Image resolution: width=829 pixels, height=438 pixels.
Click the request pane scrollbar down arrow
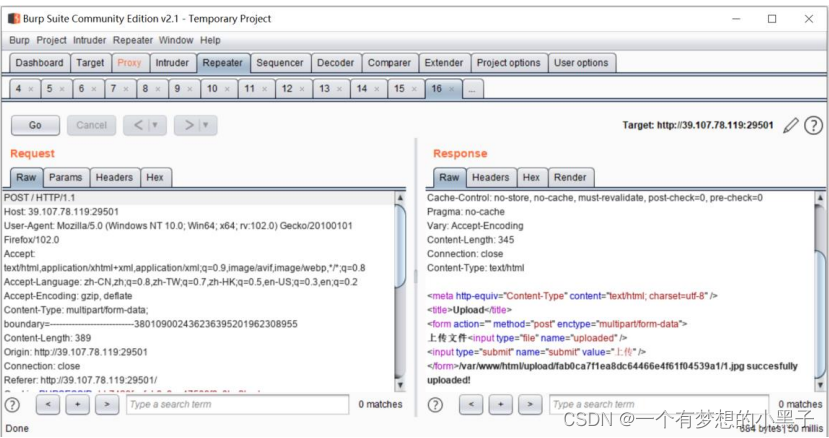400,385
